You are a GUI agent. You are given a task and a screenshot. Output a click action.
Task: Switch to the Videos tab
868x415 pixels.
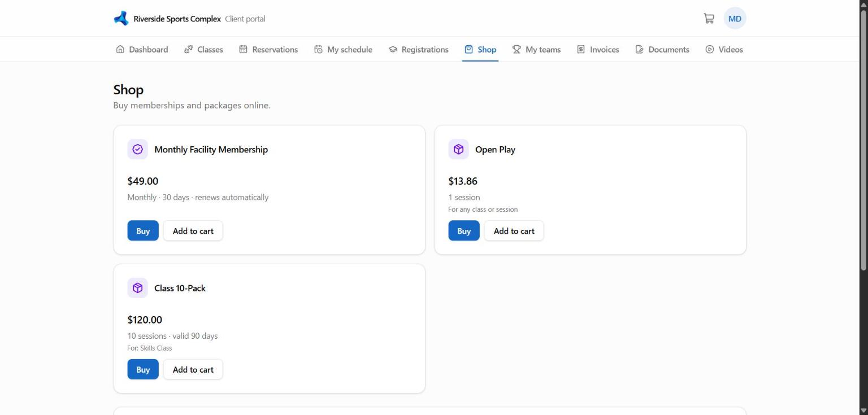pos(724,50)
